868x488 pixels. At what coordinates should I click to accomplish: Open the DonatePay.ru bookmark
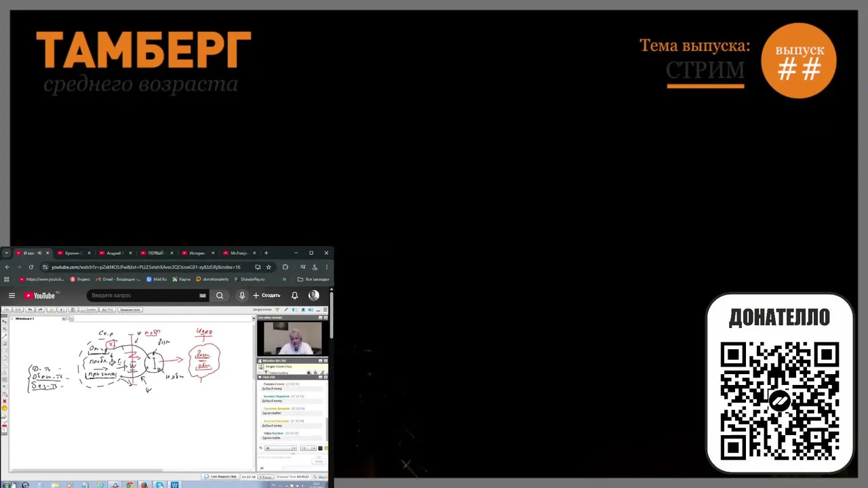pos(250,279)
